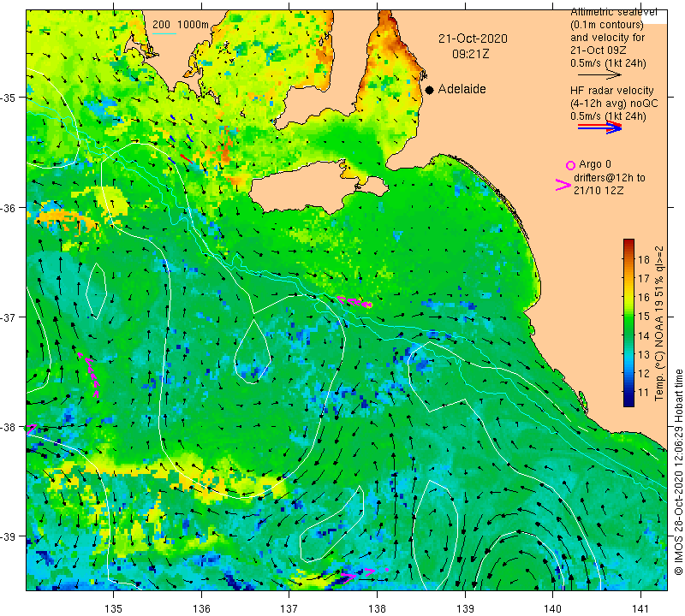Click the longitude axis label 135
Viewport: 685px width, 616px height.
(x=114, y=608)
